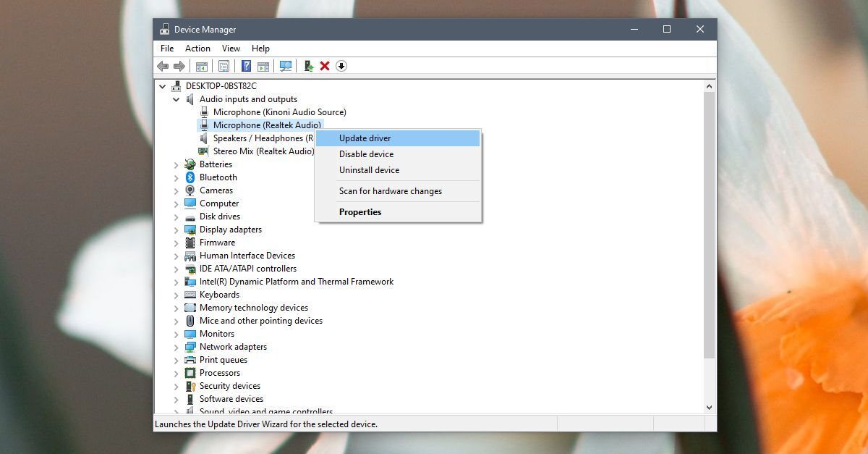This screenshot has width=868, height=454.
Task: Select Properties in the context menu
Action: pyautogui.click(x=360, y=211)
